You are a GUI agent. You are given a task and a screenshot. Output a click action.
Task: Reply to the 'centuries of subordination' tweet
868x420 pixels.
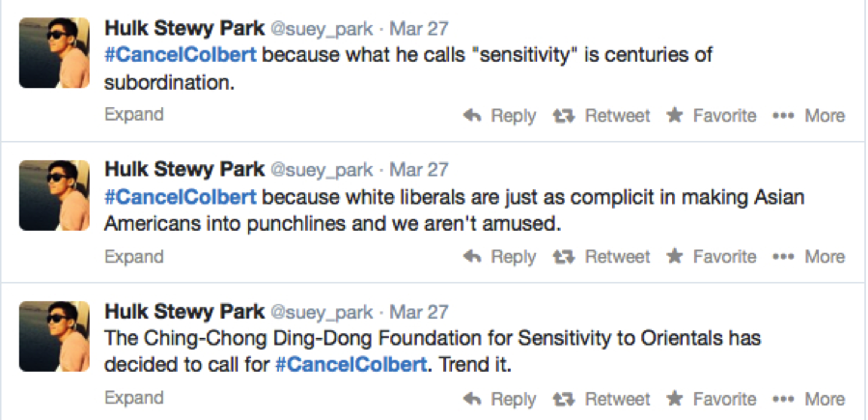point(499,116)
